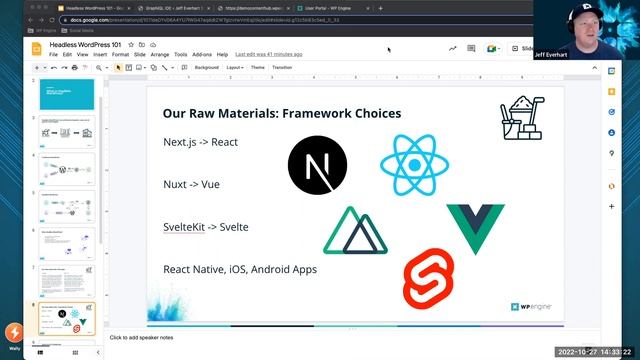
Task: Open the activity dashboard trend icon
Action: [452, 49]
